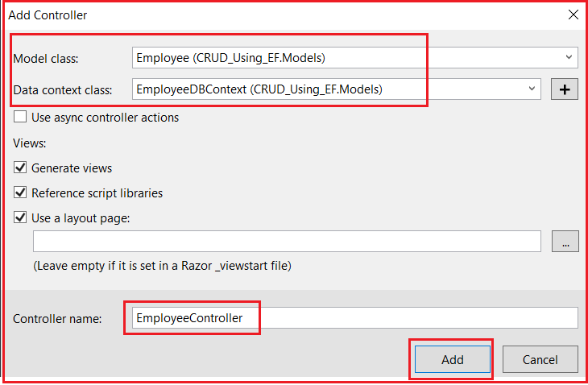Image resolution: width=588 pixels, height=385 pixels.
Task: Toggle Reference script libraries checkbox
Action: coord(20,192)
